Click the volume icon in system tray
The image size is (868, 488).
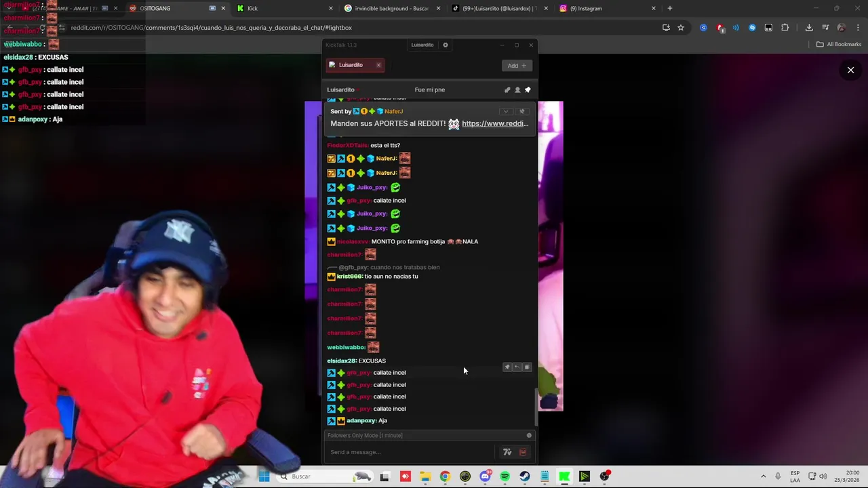(823, 476)
